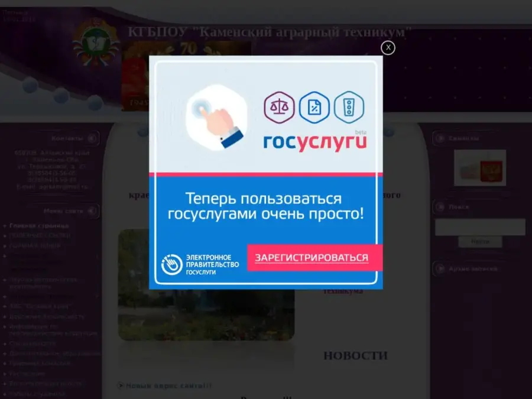Click the document with percent icon

click(x=314, y=108)
